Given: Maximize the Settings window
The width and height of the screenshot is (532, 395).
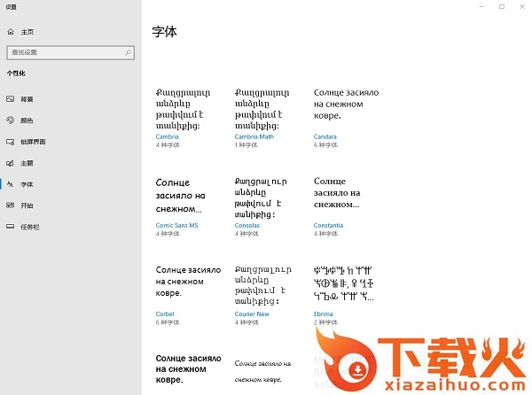Looking at the screenshot, I should click(x=502, y=6).
